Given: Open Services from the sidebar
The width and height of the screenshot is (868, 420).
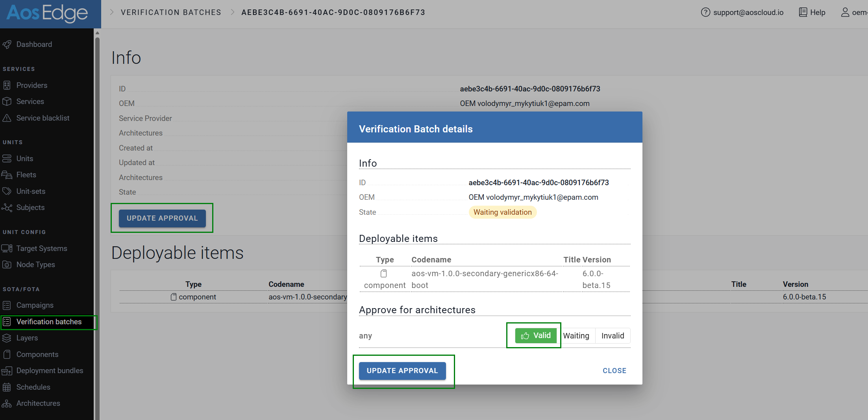Looking at the screenshot, I should click(30, 102).
